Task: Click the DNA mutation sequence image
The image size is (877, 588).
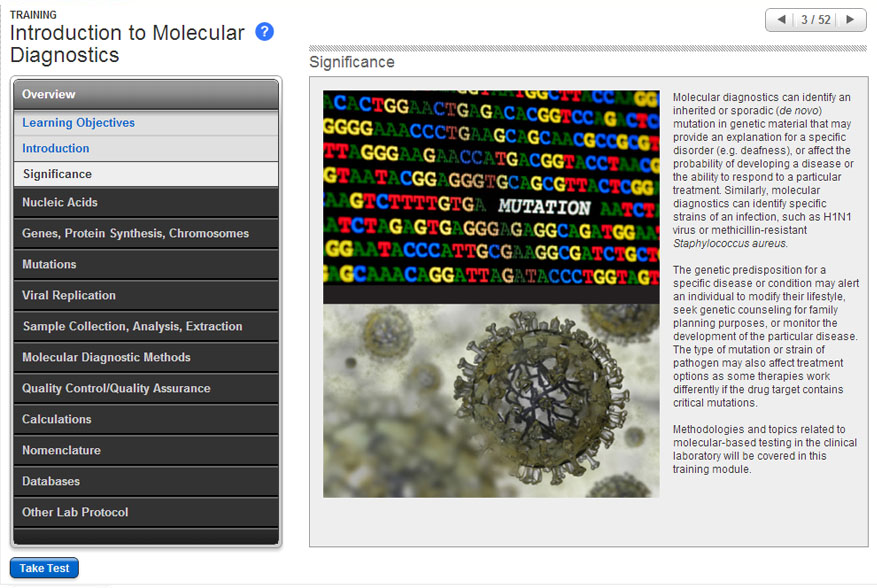Action: (x=491, y=197)
